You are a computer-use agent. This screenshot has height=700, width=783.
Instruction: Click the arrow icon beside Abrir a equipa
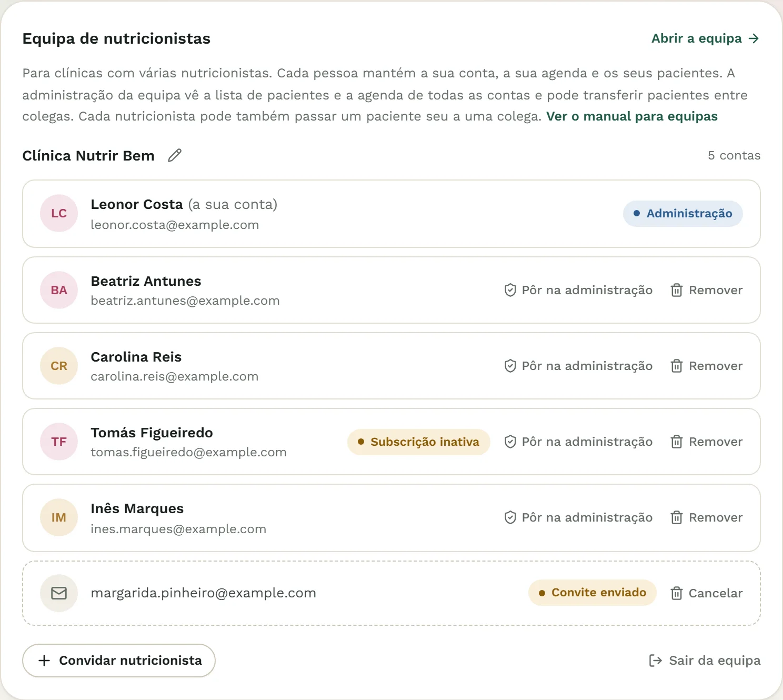[x=754, y=38]
